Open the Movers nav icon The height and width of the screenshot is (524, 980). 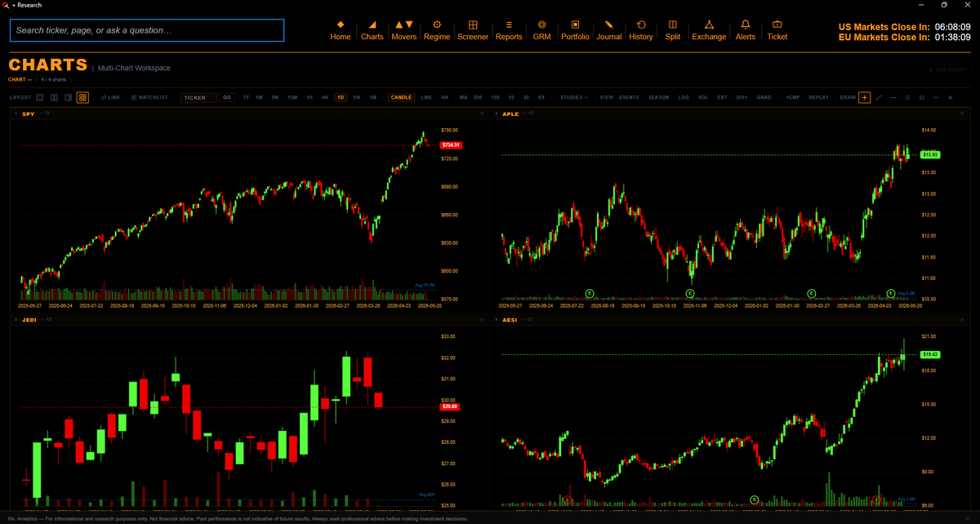click(x=403, y=30)
